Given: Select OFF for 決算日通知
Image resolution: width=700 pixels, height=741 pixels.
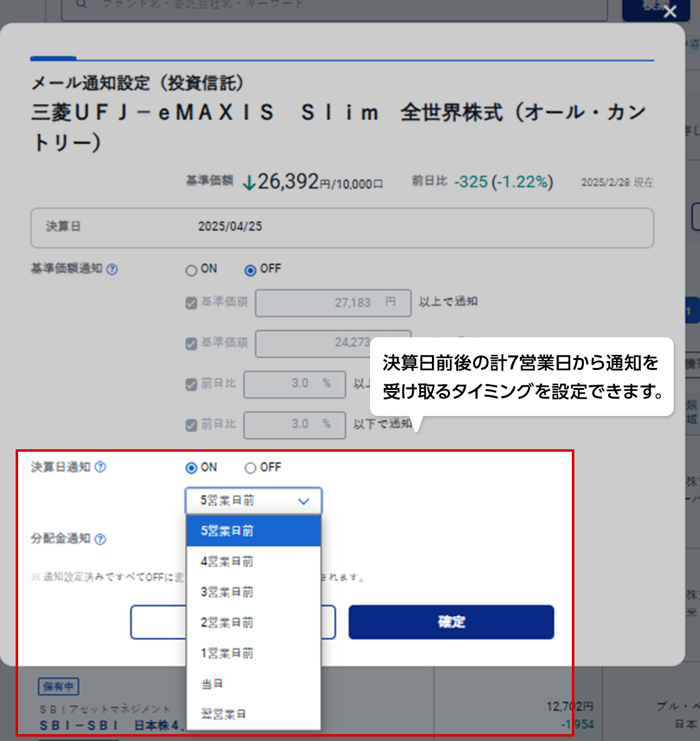Looking at the screenshot, I should coord(250,468).
